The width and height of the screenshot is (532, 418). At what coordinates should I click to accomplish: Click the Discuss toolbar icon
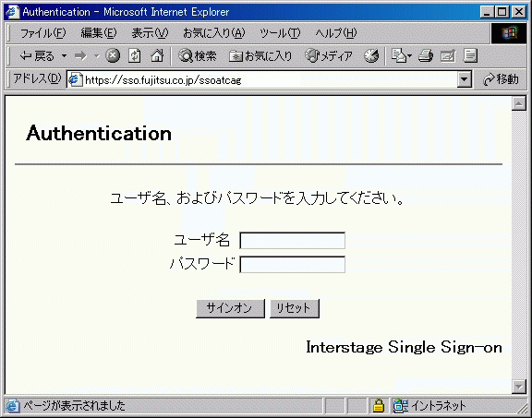pyautogui.click(x=470, y=55)
